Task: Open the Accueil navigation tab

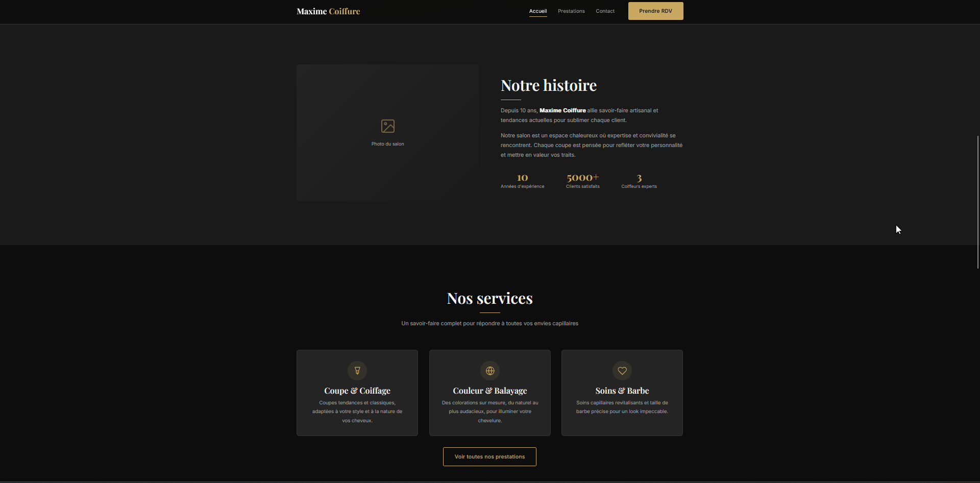Action: click(537, 11)
